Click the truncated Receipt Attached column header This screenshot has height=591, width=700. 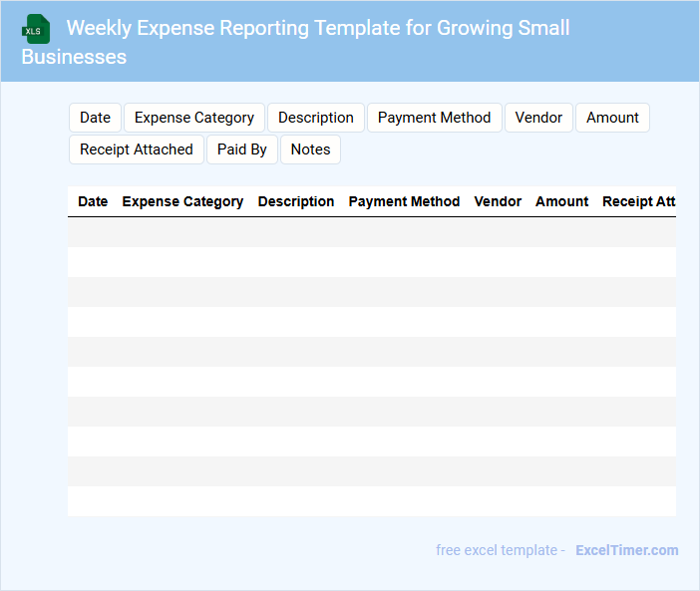pos(638,201)
